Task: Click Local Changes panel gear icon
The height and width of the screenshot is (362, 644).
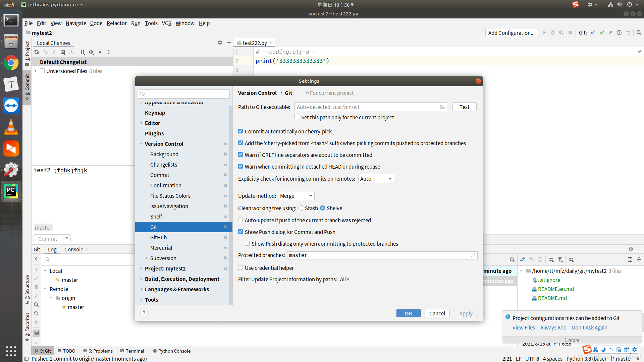Action: (x=220, y=43)
